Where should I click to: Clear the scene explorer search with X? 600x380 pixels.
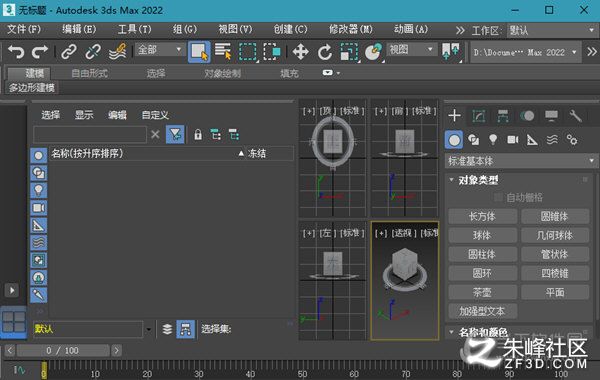(x=155, y=134)
